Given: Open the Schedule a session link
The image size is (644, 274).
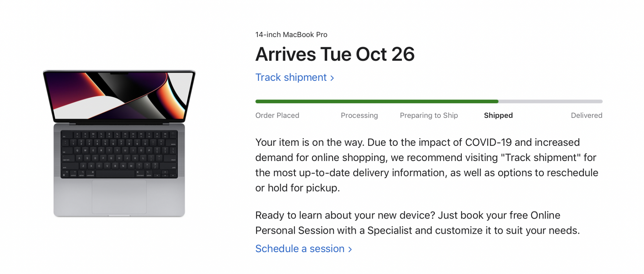Looking at the screenshot, I should (300, 249).
